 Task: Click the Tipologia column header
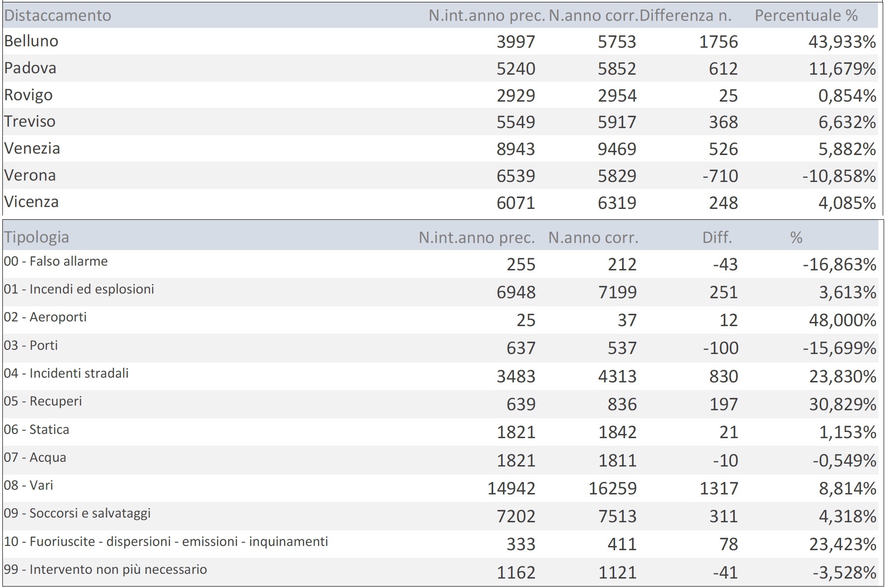pyautogui.click(x=36, y=237)
